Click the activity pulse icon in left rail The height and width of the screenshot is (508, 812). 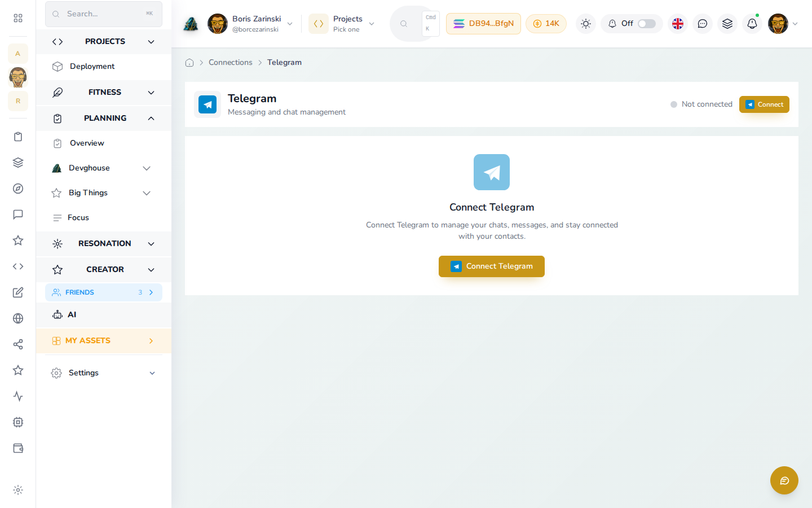(x=18, y=396)
